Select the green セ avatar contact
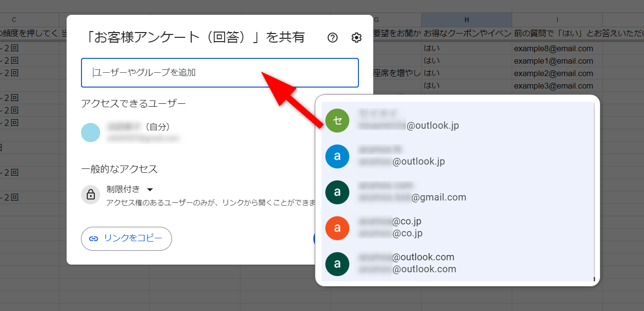The image size is (644, 311). pyautogui.click(x=337, y=120)
